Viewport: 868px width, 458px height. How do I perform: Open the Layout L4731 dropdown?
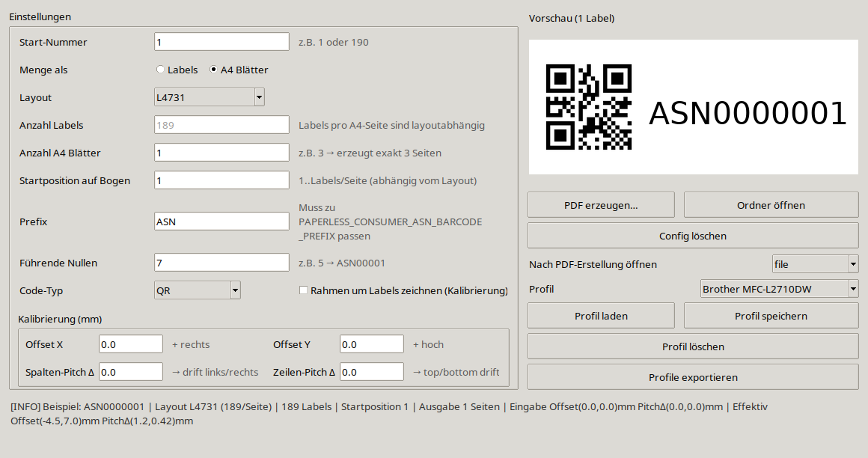[x=210, y=97]
